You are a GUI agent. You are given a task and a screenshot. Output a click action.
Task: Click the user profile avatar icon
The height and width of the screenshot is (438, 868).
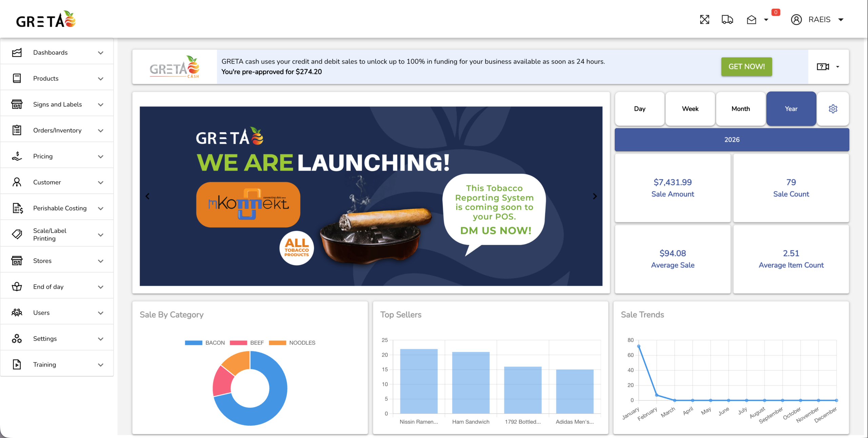point(796,20)
